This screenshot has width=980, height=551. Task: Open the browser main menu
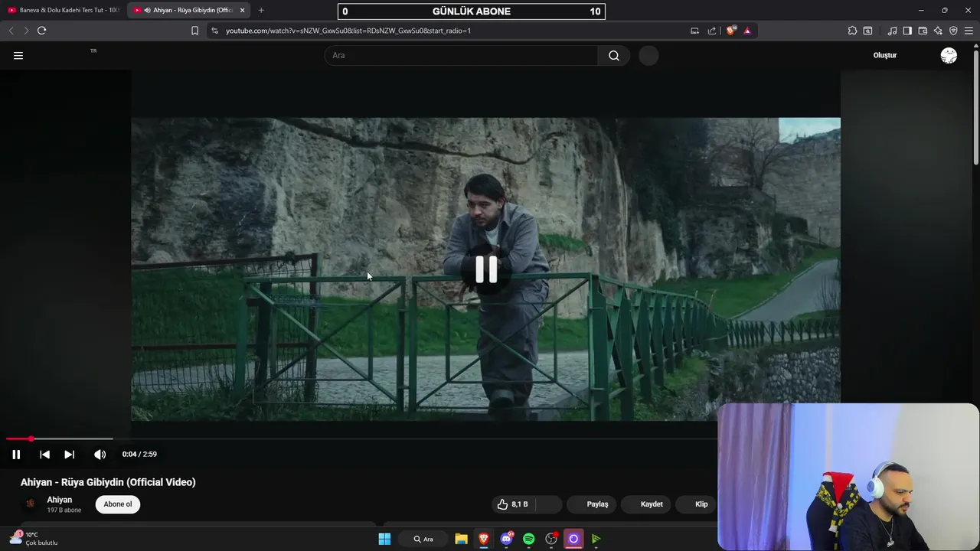[x=969, y=31]
